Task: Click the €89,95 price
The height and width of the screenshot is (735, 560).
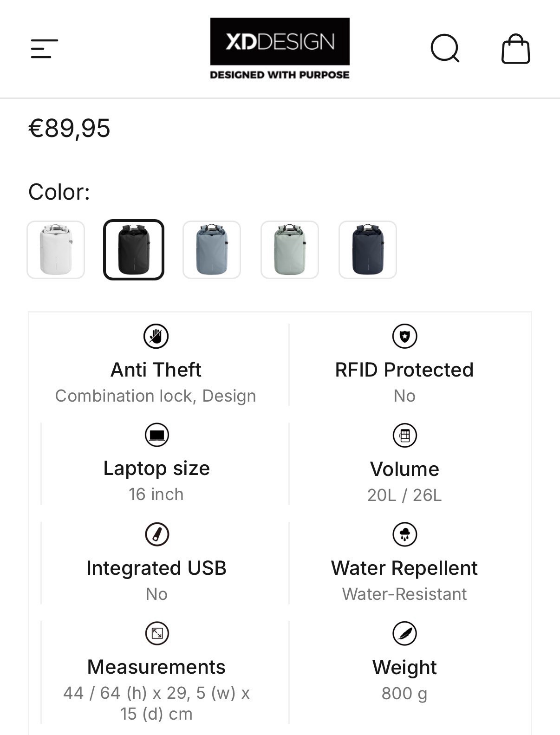Action: tap(70, 128)
